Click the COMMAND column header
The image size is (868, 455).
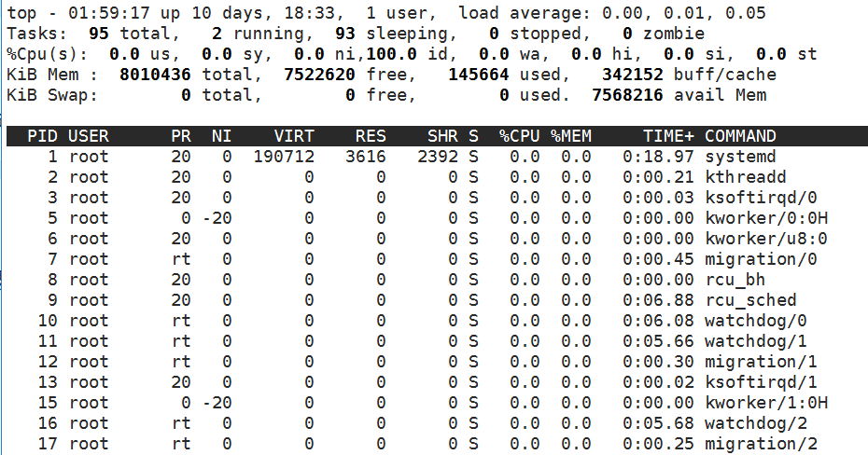740,136
